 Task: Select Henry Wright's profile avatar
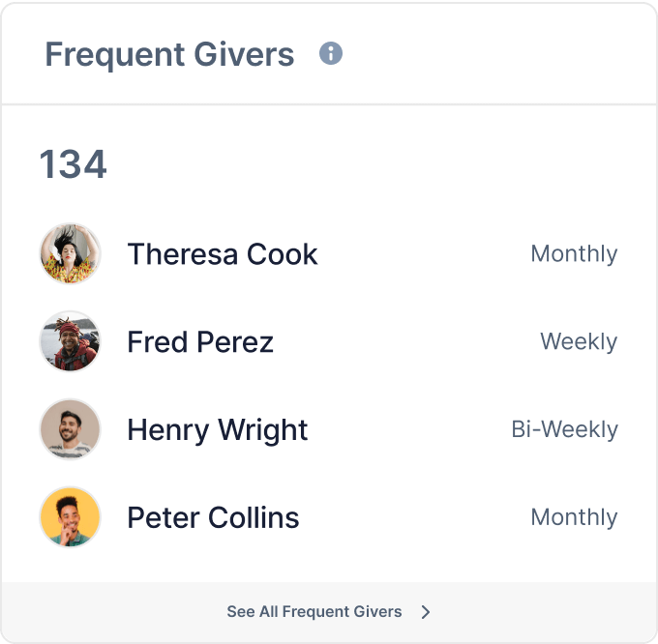(x=70, y=429)
